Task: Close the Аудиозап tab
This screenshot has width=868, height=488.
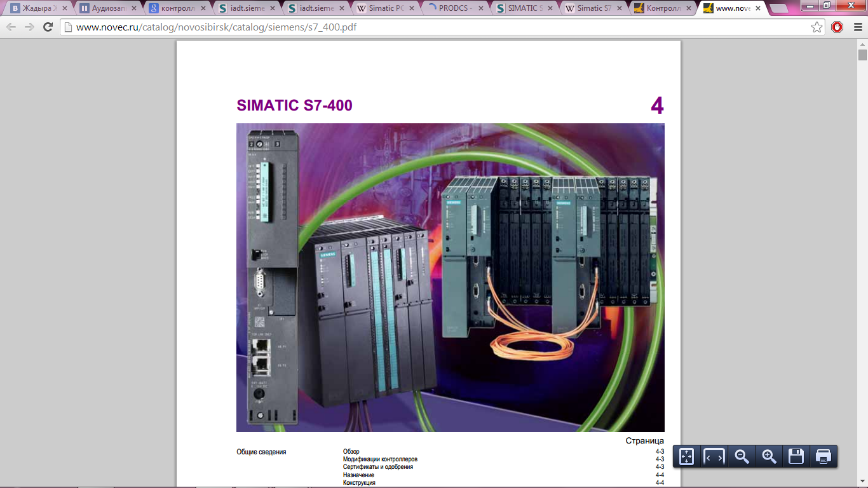Action: [134, 9]
